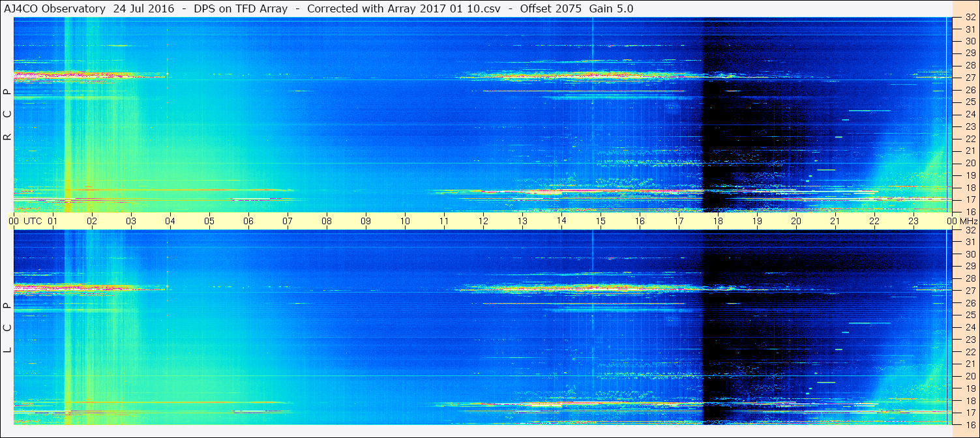Click the RCP panel label

[7, 115]
